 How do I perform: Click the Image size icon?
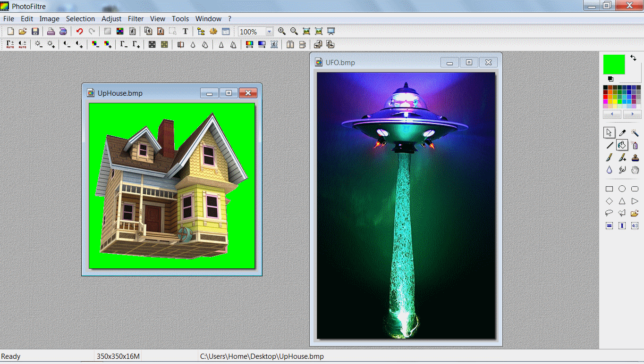click(148, 32)
